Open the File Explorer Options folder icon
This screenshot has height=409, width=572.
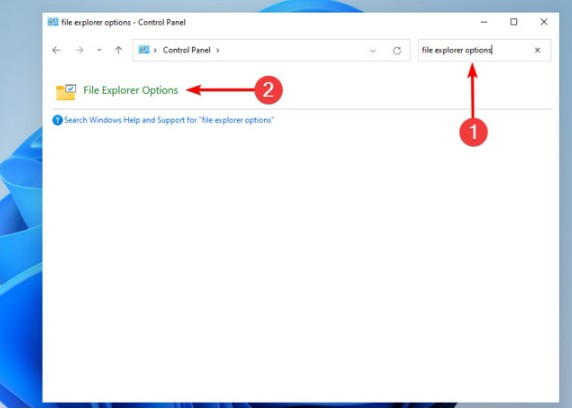tap(66, 92)
